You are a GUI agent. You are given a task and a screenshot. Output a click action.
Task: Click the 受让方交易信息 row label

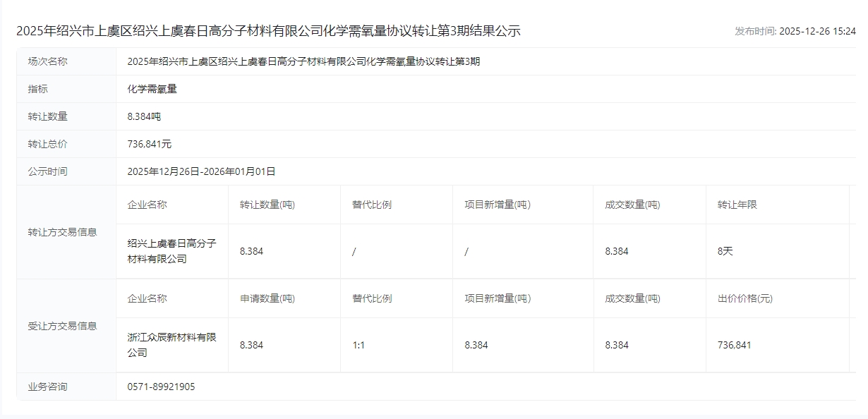click(x=62, y=326)
